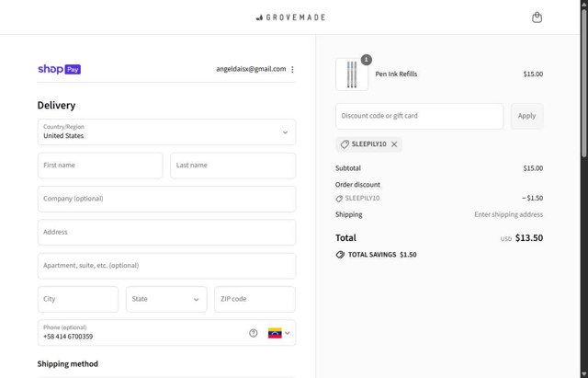Click the Company (optional) field
This screenshot has height=378, width=588.
point(166,199)
